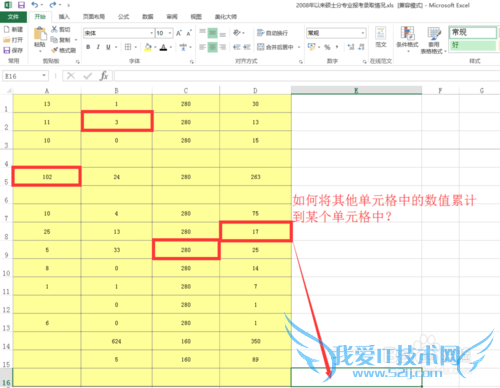Toggle middle vertical alignment
The width and height of the screenshot is (500, 388).
click(x=212, y=33)
